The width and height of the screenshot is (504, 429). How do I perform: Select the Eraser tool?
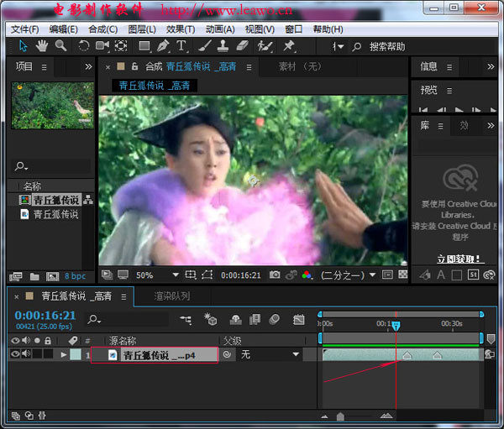[243, 46]
